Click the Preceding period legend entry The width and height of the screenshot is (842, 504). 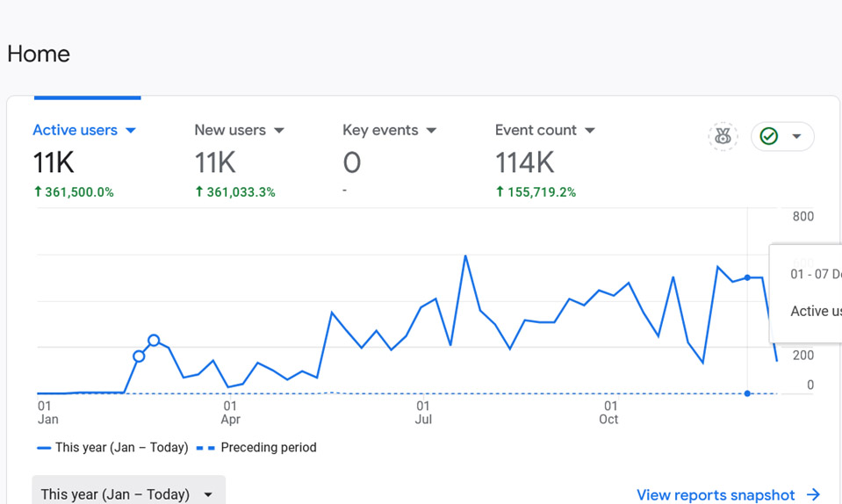[256, 448]
